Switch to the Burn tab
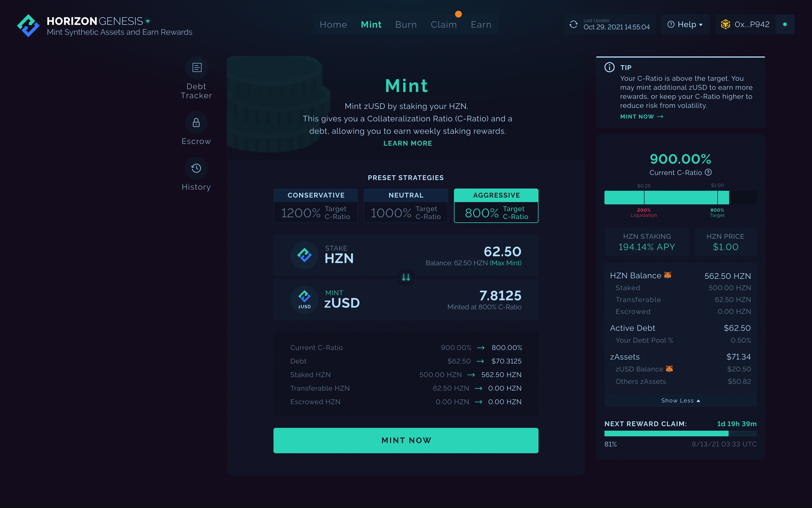Viewport: 812px width, 508px height. click(406, 24)
